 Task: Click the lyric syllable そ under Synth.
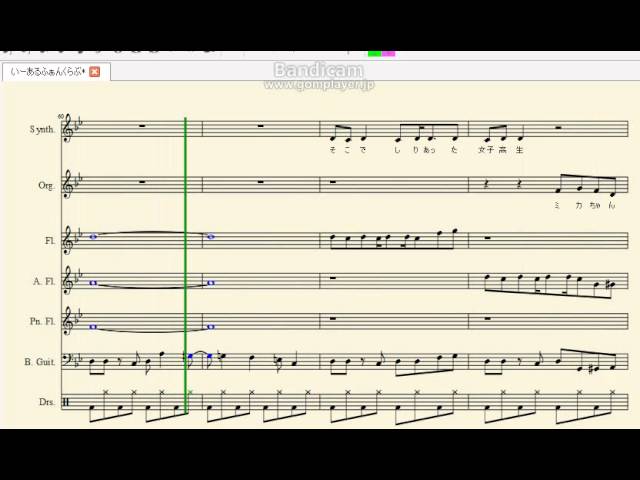pyautogui.click(x=333, y=150)
